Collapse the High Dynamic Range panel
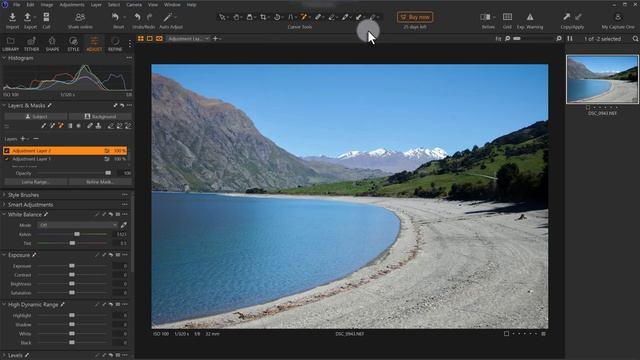640x360 pixels. (x=4, y=305)
